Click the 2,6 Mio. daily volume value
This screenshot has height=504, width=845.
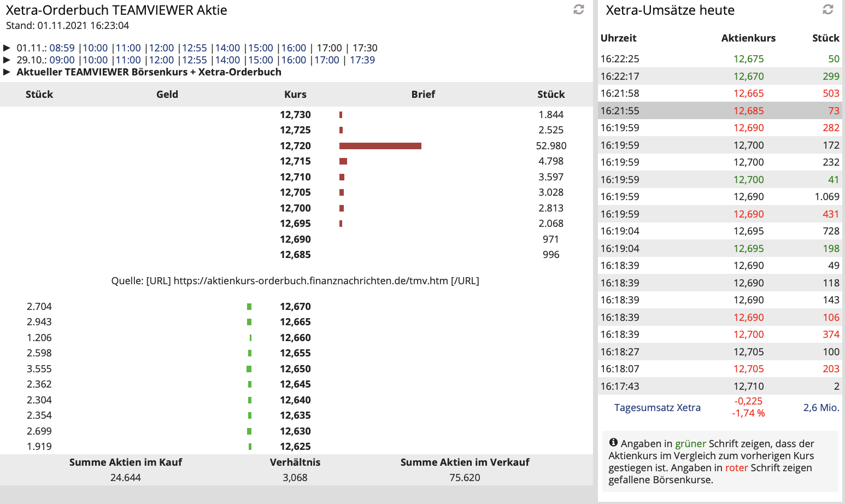coord(821,408)
